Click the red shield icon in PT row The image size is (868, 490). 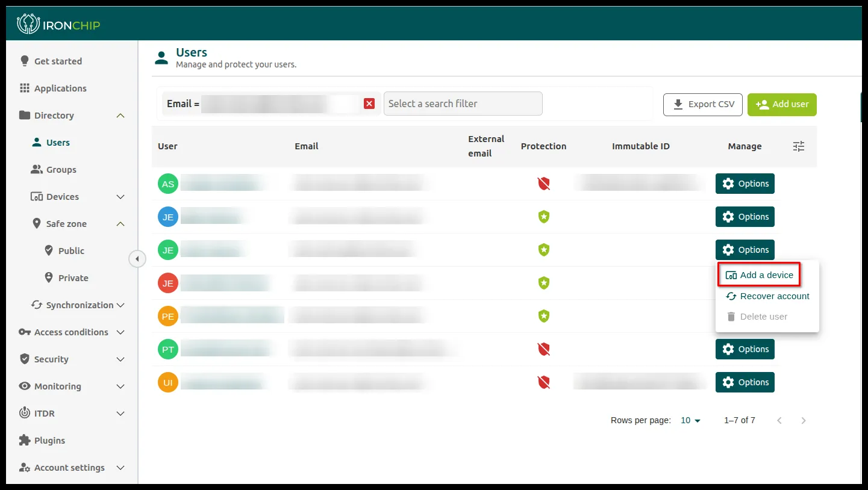tap(544, 349)
